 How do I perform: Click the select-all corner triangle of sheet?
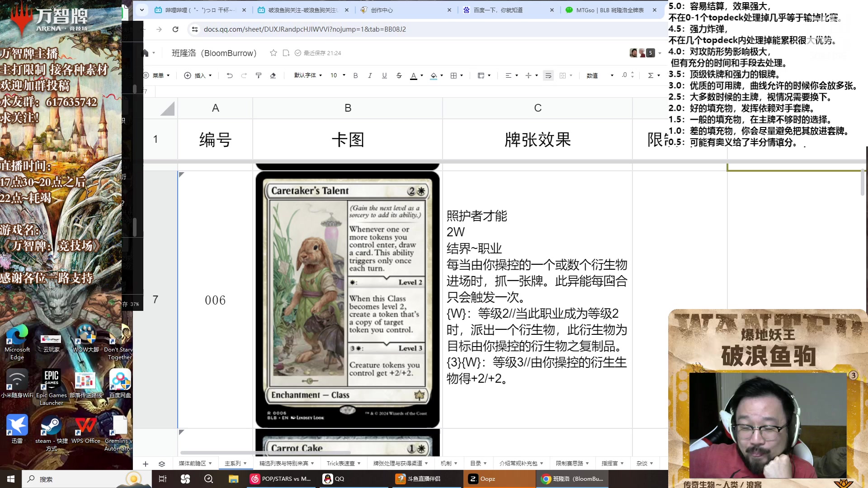[x=167, y=108]
